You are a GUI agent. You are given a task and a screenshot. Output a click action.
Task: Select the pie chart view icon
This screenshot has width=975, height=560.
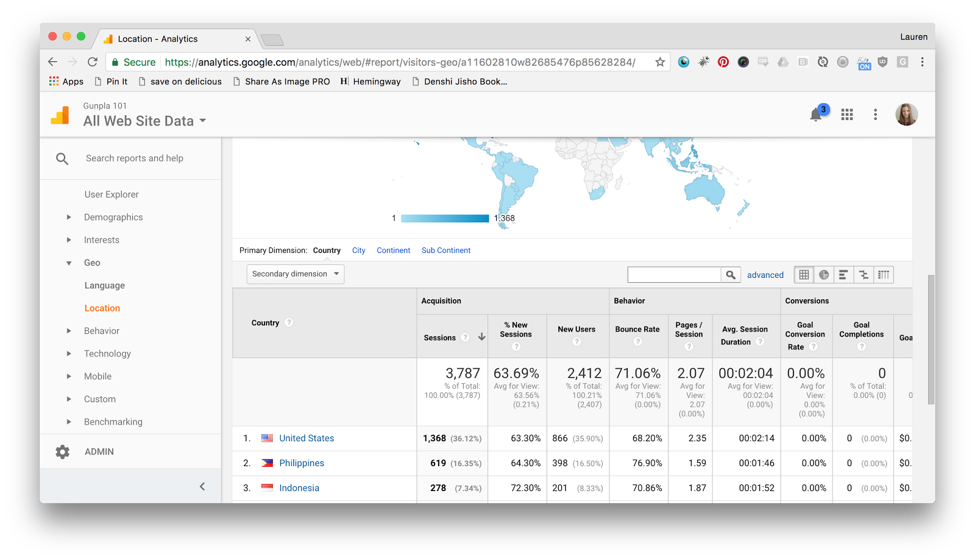click(824, 275)
